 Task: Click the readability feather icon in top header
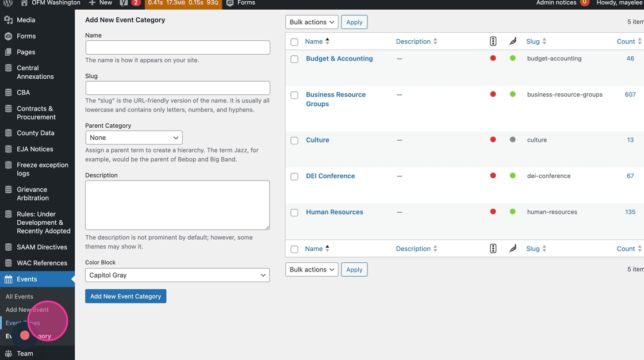click(x=512, y=41)
